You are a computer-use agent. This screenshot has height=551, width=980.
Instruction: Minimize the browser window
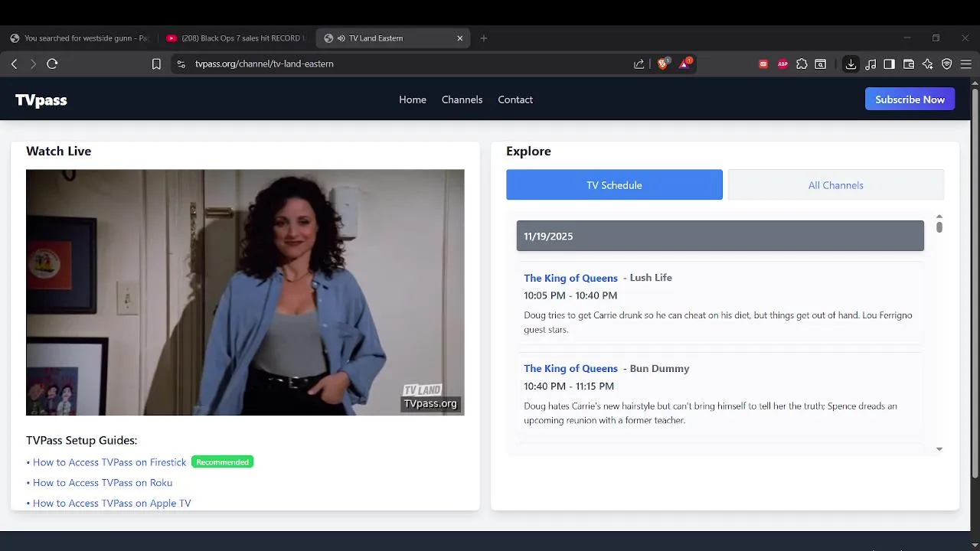(906, 38)
